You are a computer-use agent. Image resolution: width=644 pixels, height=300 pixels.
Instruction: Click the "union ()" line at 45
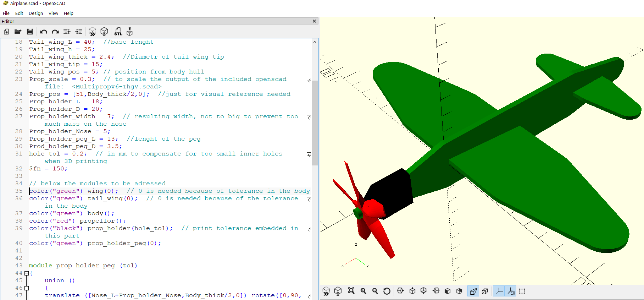[x=60, y=280]
